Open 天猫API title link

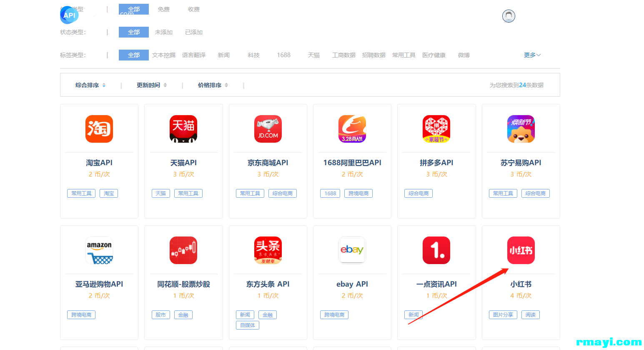coord(183,163)
